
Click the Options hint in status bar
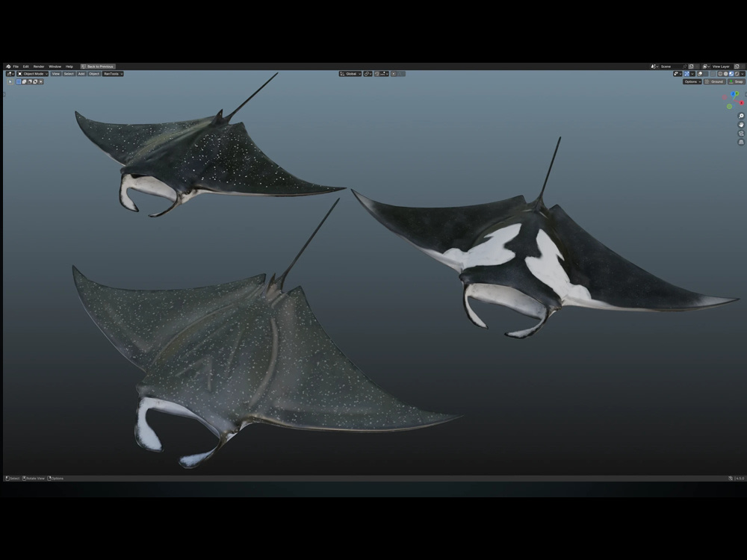[55, 478]
